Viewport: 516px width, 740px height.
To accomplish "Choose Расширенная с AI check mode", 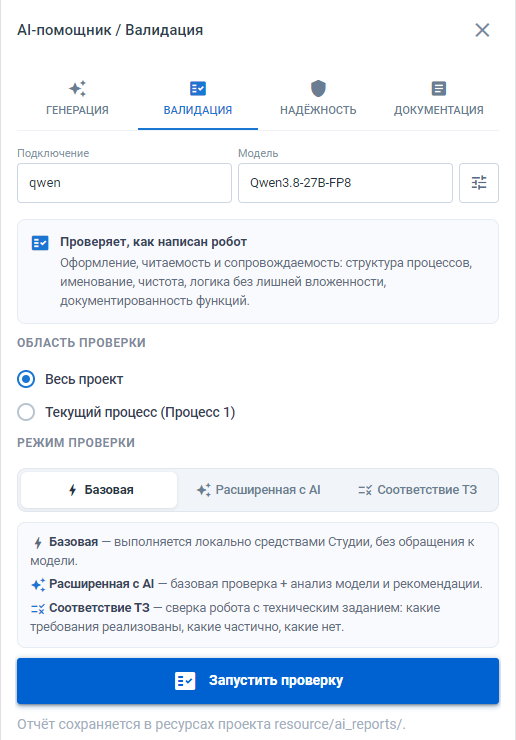I will coord(258,490).
